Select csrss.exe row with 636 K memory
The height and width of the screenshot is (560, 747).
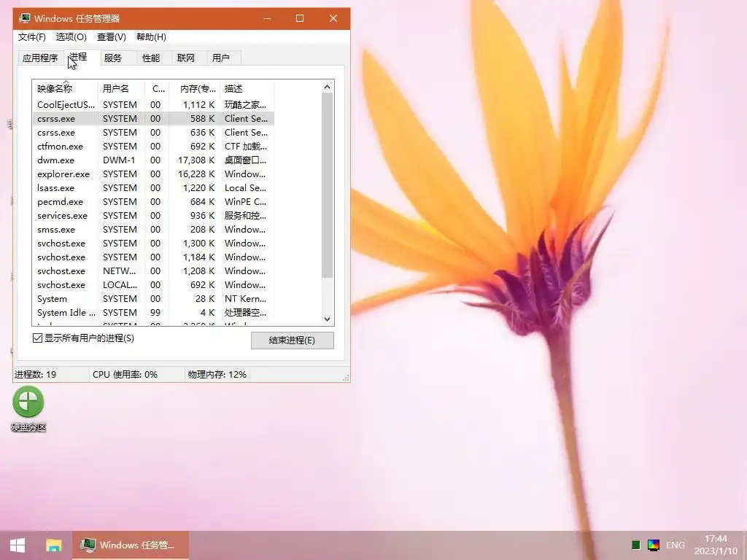coord(153,133)
